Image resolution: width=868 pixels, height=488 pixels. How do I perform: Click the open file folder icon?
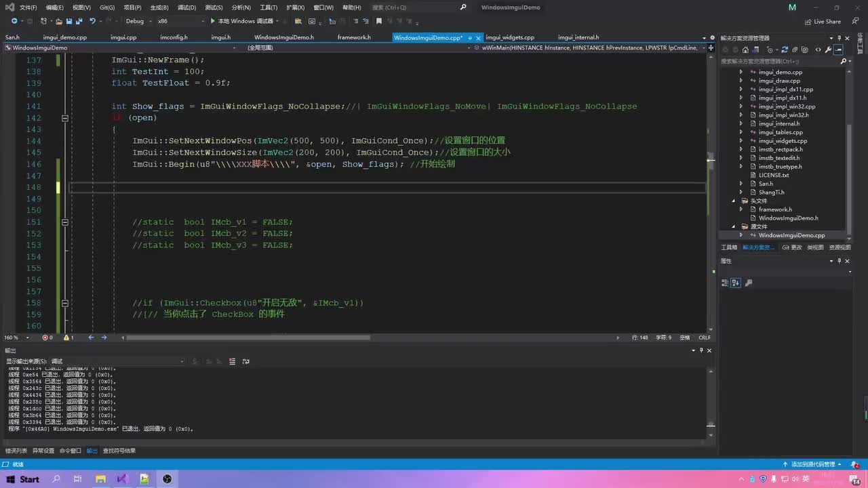(x=59, y=21)
